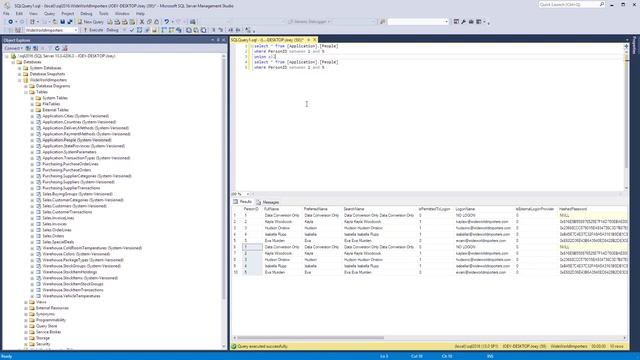Click the Activity Monitor icon in Object Explorer toolbar
Screen dimensions: 640x360
[x=64, y=48]
